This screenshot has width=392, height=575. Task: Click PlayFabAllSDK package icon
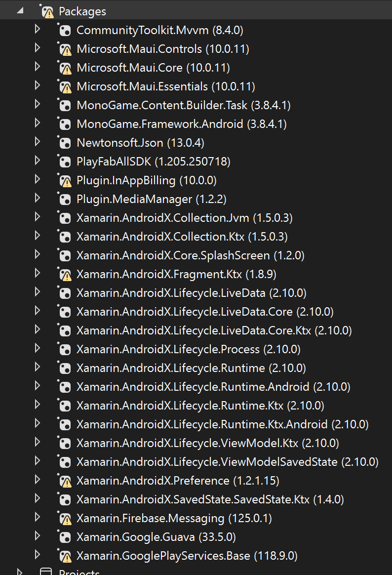65,162
